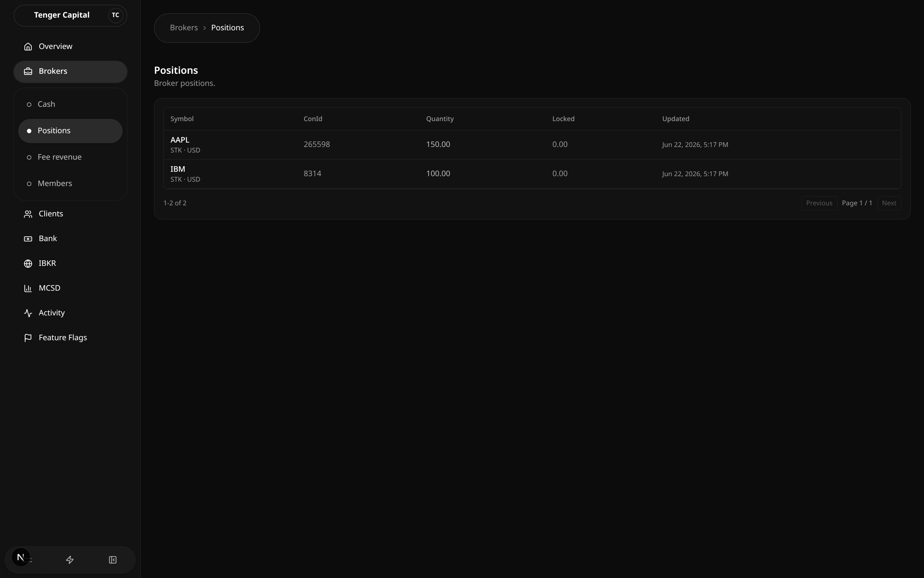
Task: Click the AAPL row locked value 0.00
Action: coord(560,144)
